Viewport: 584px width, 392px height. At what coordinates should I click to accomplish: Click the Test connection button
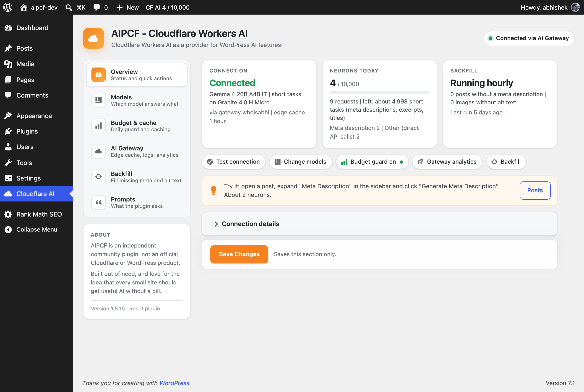(233, 162)
